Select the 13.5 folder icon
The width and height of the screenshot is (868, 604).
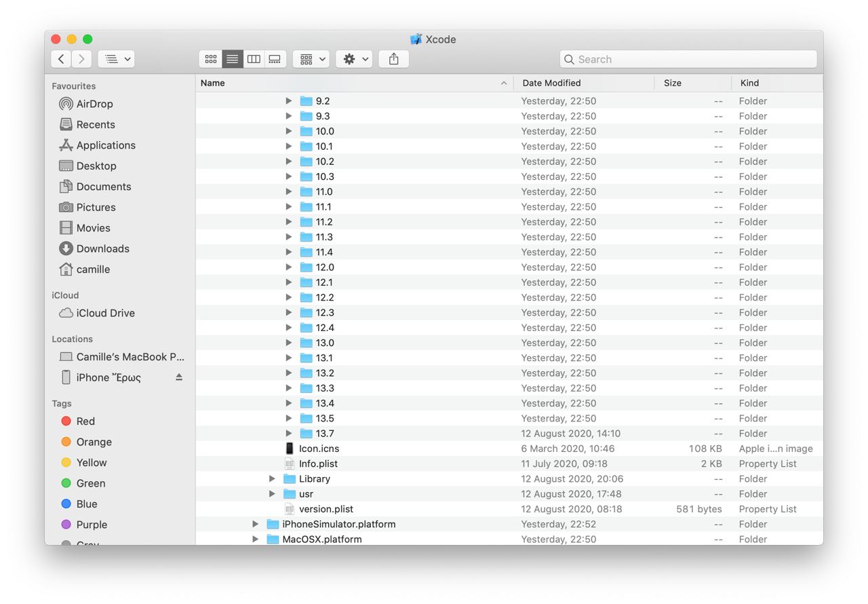[306, 418]
